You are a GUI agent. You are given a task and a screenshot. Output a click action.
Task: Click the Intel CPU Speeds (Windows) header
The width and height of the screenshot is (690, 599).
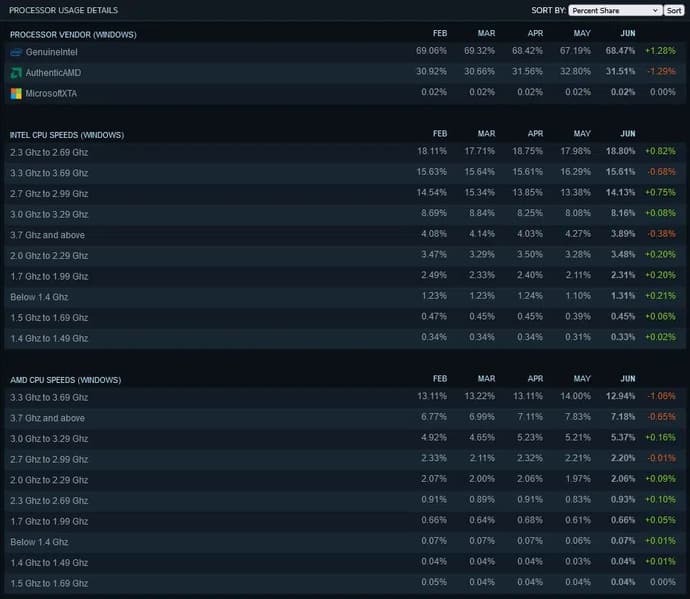[65, 134]
